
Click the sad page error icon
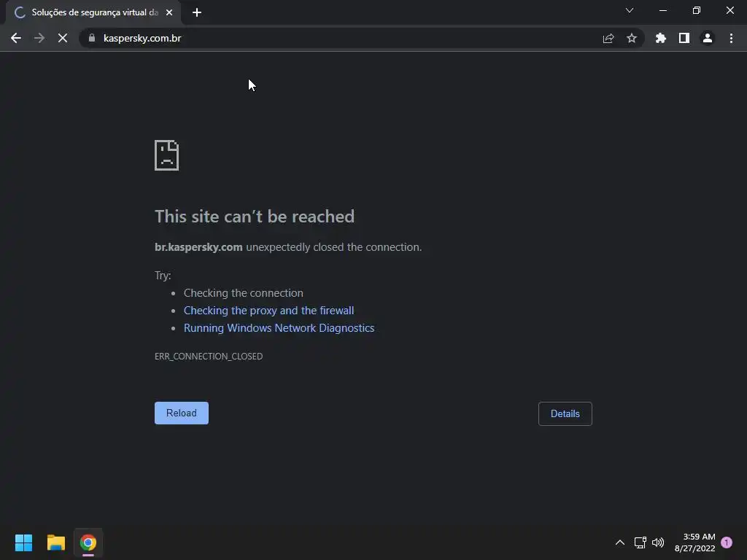point(167,155)
